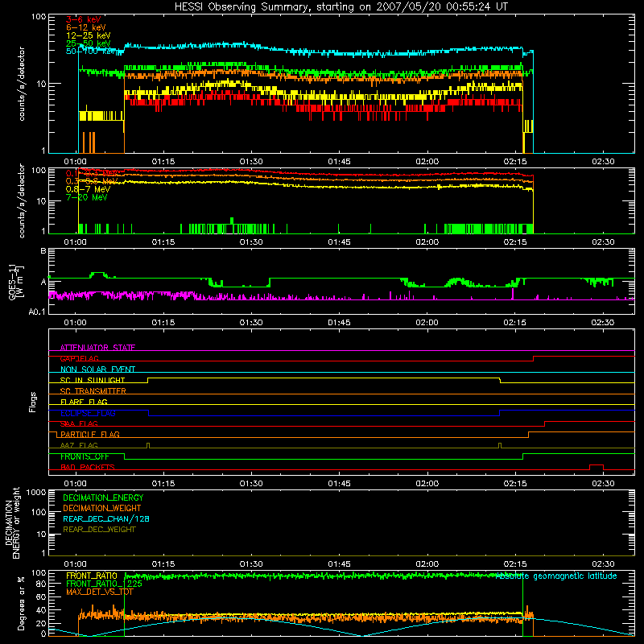The height and width of the screenshot is (644, 644).
Task: Click the FLARE_FLAG label
Action: pos(84,402)
